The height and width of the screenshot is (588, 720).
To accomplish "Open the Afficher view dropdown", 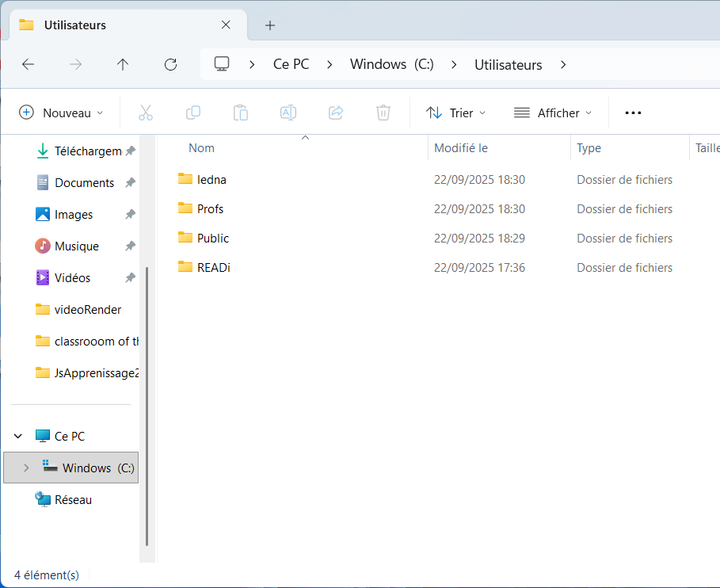I will (553, 113).
